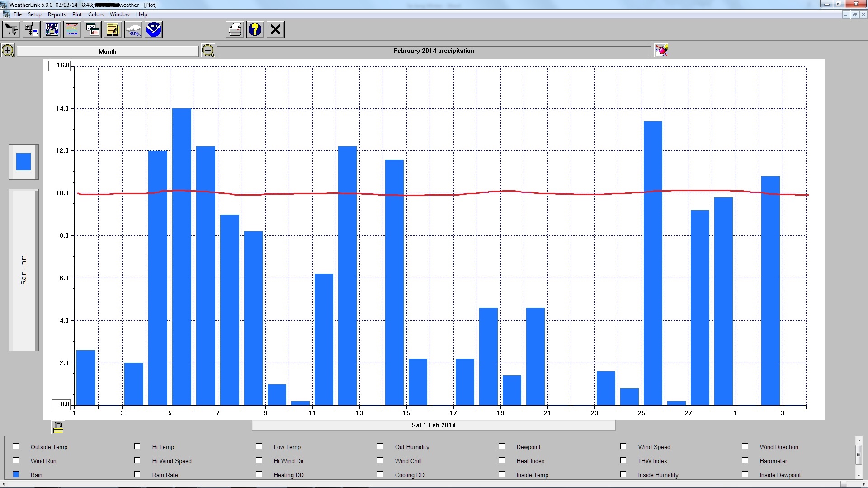Toggle the padlock lock icon below plot
Screen dimensions: 868x488
(58, 427)
